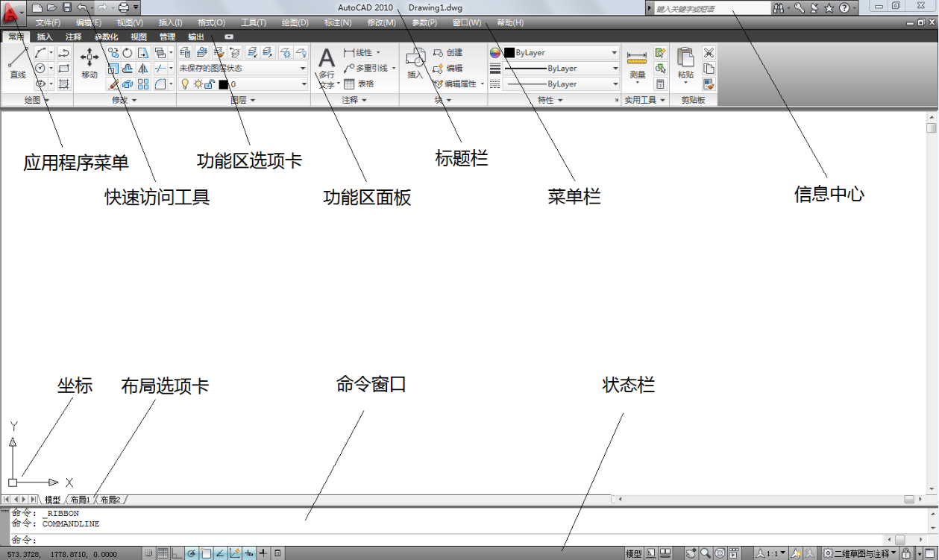
Task: Toggle Dynamic Input in status bar
Action: click(x=249, y=553)
